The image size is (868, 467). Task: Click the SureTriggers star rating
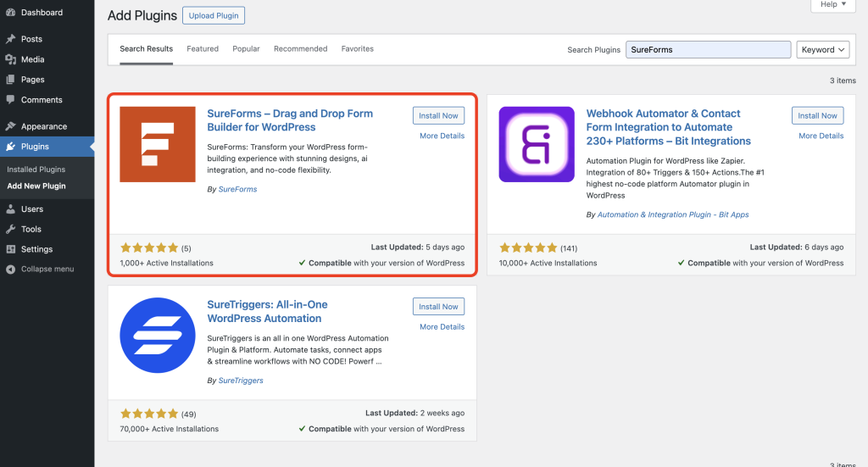click(x=149, y=414)
